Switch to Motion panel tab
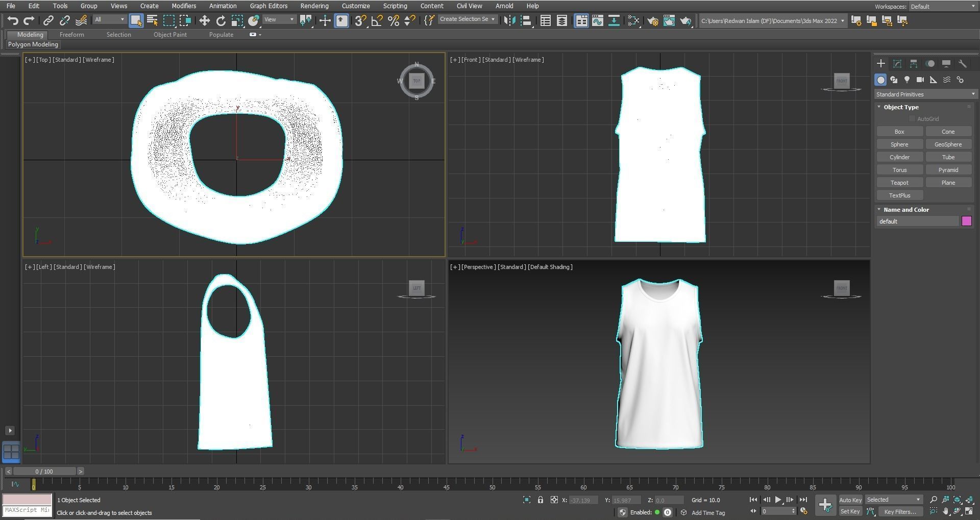The width and height of the screenshot is (980, 520). click(930, 64)
